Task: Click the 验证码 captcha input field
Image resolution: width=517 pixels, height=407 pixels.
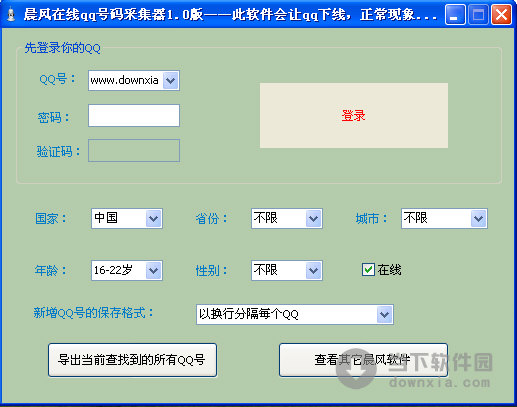Action: [134, 150]
